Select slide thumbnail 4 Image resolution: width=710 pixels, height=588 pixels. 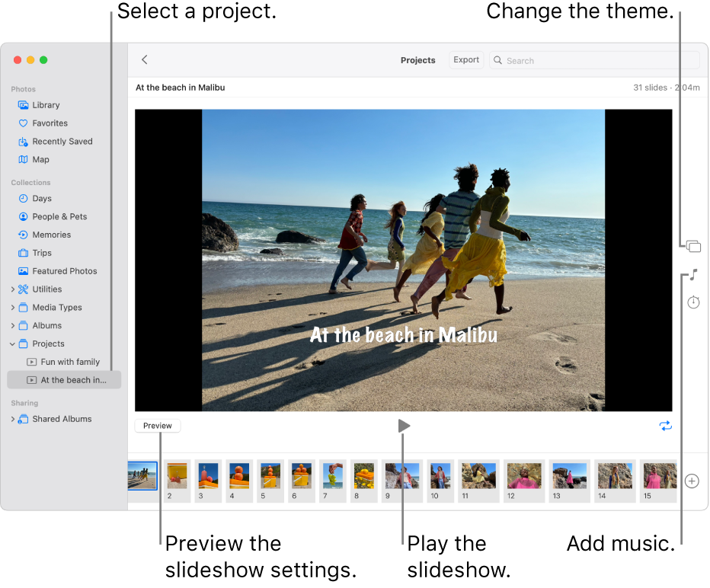click(x=239, y=481)
